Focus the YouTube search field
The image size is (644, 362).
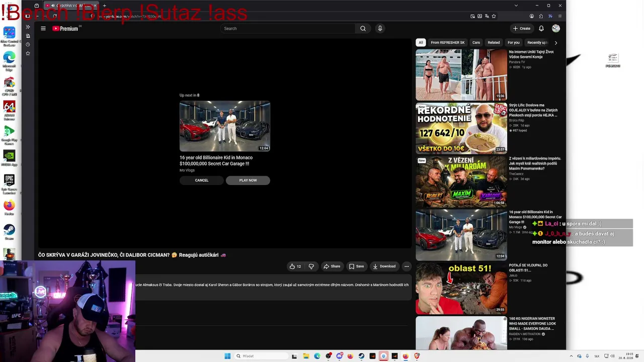tap(287, 29)
